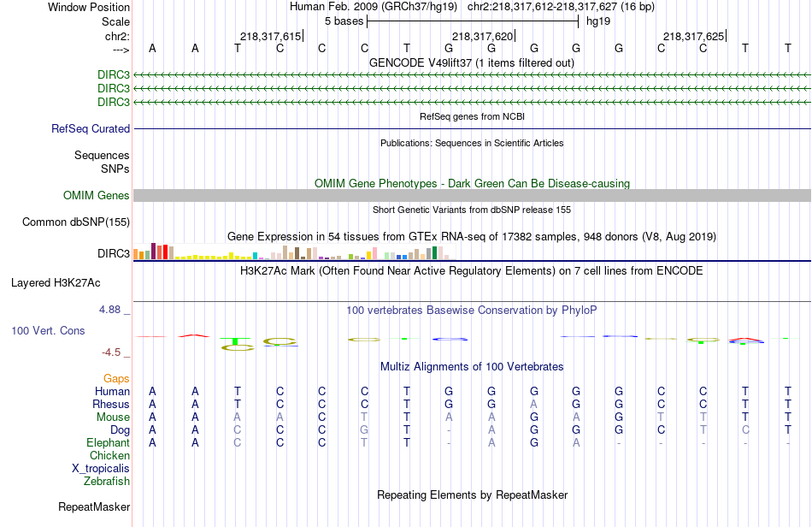Click the Common dbSNP(155) track label
Viewport: 812px width, 527px height.
pyautogui.click(x=75, y=222)
